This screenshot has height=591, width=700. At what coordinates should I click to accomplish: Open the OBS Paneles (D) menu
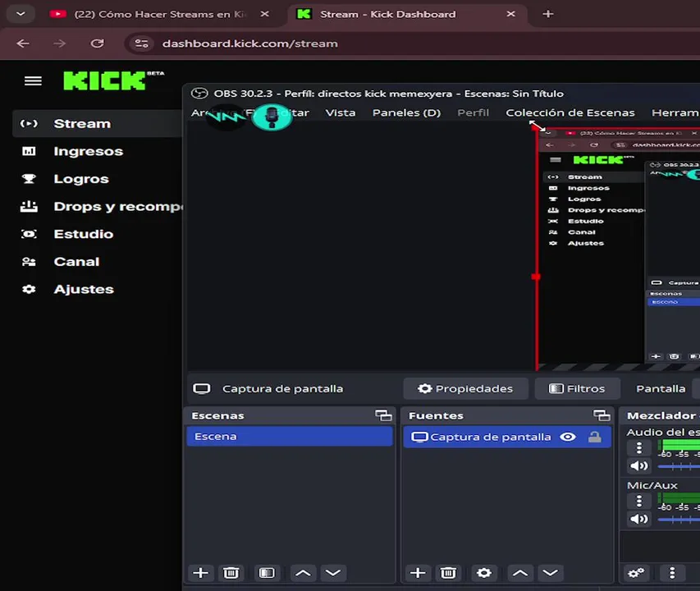[406, 113]
